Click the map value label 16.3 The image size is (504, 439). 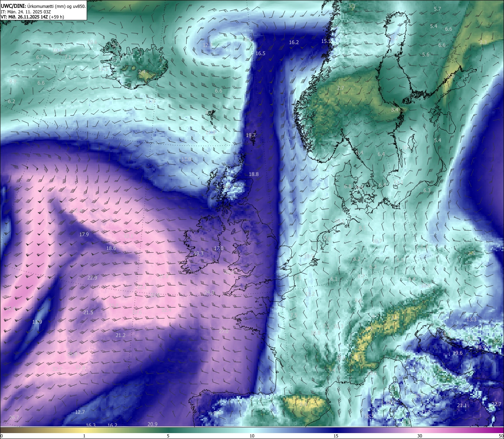tap(91, 426)
